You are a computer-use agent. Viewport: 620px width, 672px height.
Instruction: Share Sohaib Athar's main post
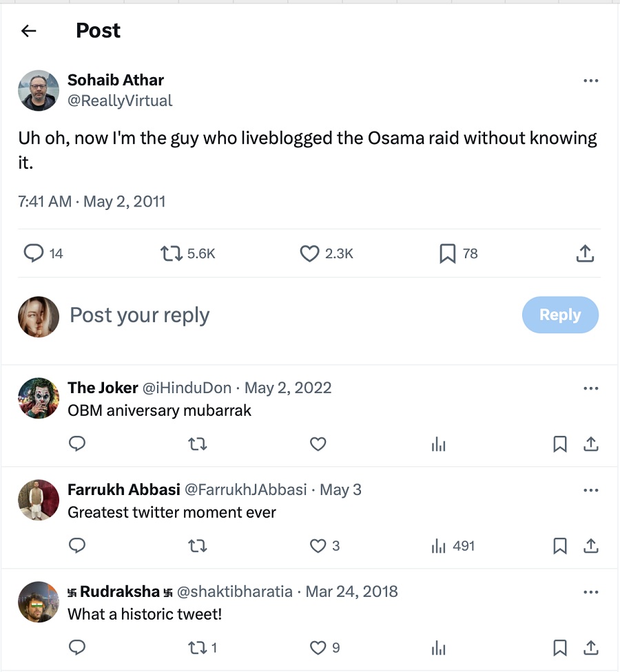[x=584, y=253]
